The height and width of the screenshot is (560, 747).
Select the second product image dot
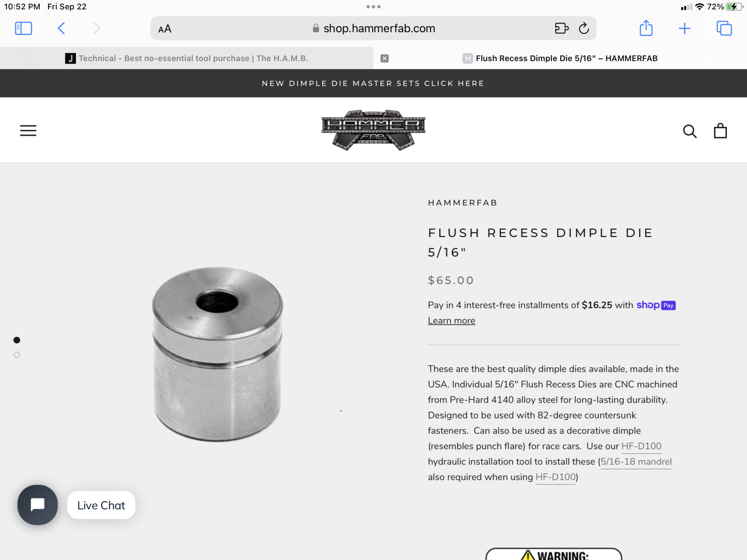click(17, 355)
